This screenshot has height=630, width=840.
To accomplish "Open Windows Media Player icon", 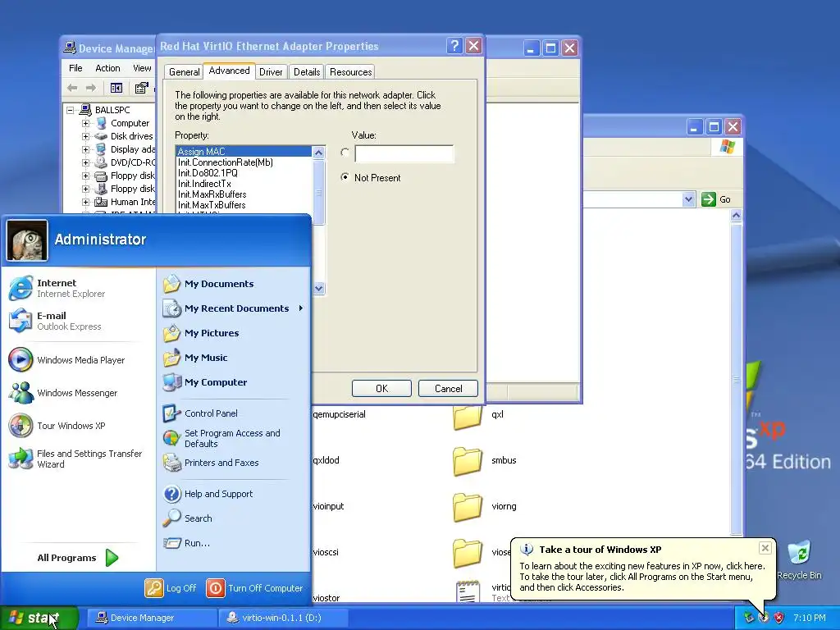I will [21, 359].
